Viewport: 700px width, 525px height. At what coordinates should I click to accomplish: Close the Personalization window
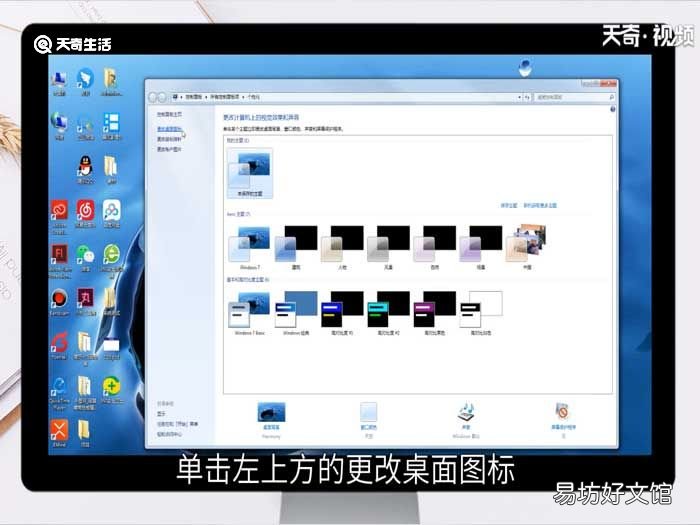pyautogui.click(x=608, y=83)
